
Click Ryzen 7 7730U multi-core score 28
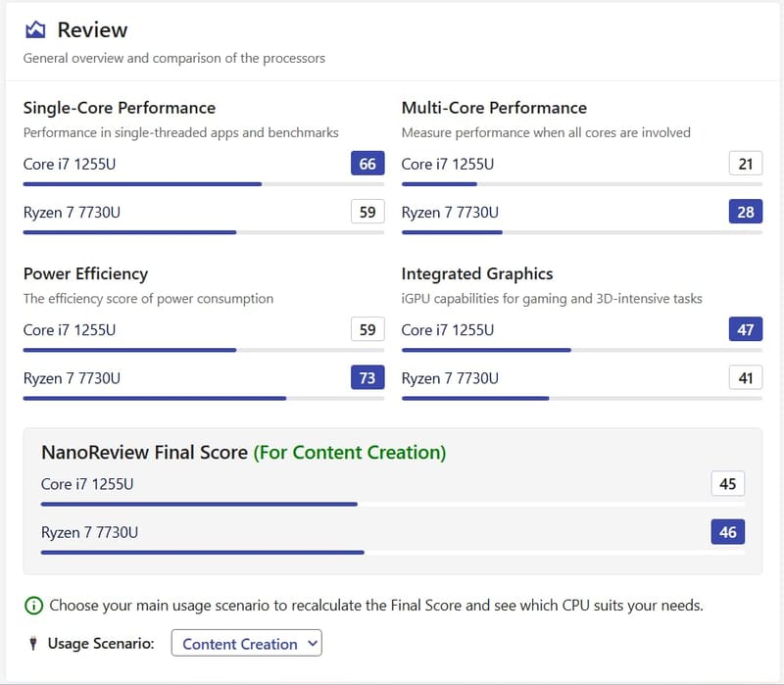tap(746, 212)
